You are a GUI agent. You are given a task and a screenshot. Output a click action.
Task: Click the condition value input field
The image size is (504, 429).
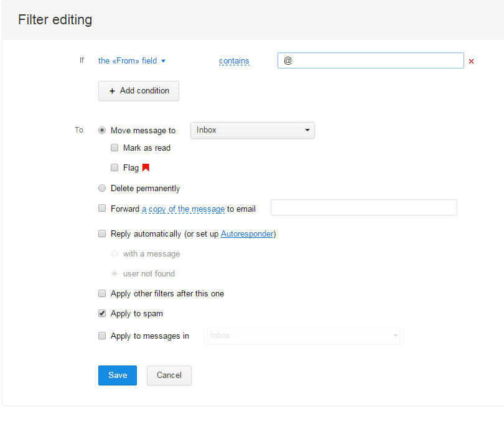pos(370,60)
